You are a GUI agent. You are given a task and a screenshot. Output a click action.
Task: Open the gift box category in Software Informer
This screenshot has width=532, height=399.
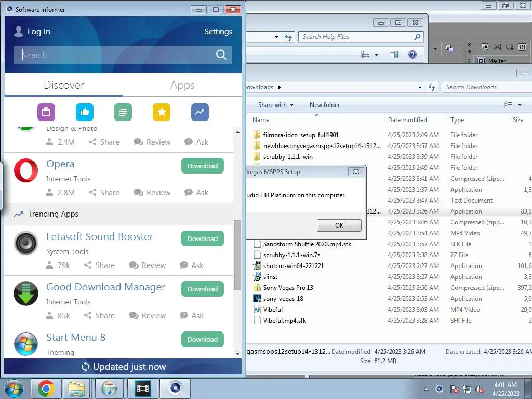pos(46,112)
